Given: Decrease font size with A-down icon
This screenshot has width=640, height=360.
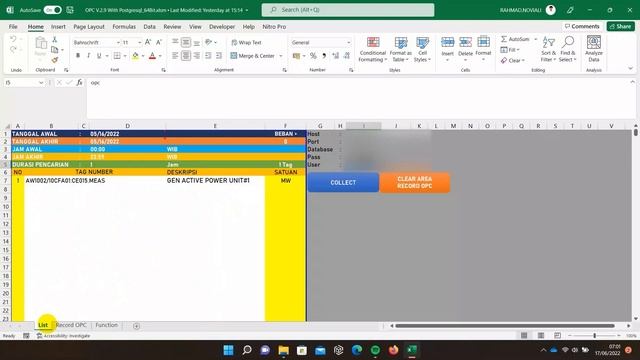Looking at the screenshot, I should pyautogui.click(x=159, y=42).
